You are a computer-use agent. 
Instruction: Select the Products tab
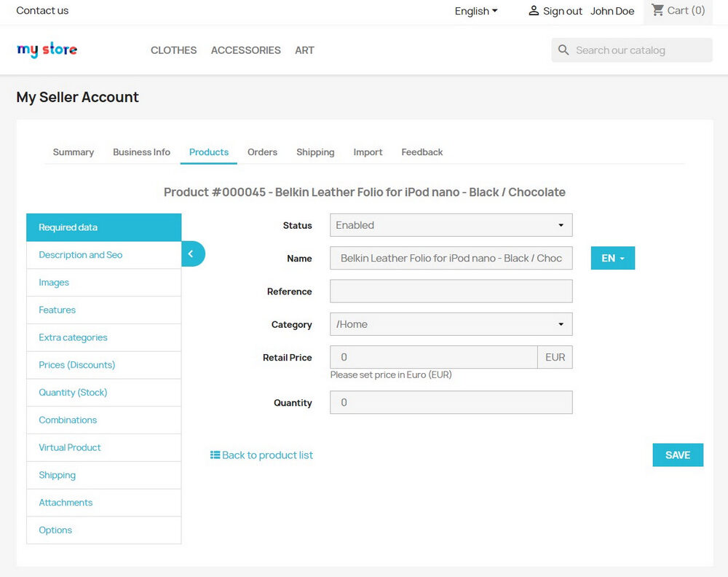209,152
